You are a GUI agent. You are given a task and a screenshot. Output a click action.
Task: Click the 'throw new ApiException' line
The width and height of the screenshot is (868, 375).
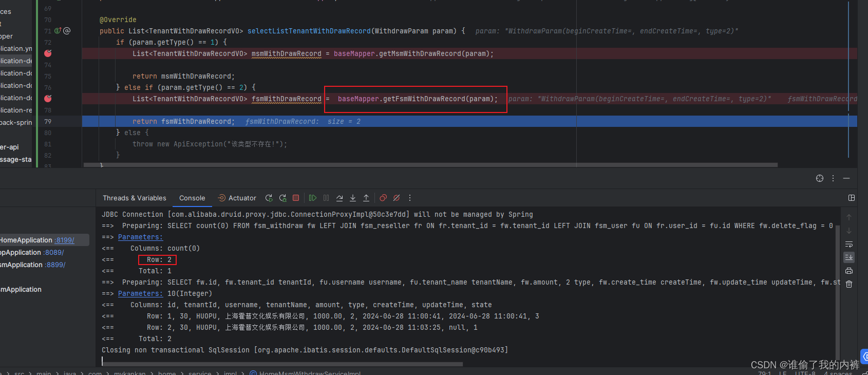tap(210, 144)
